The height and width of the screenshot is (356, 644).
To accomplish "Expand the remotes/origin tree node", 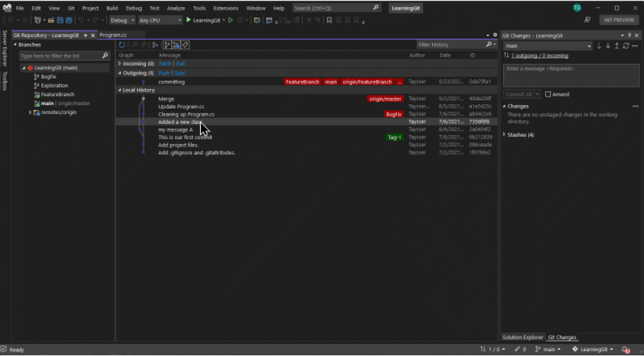I will tap(30, 112).
